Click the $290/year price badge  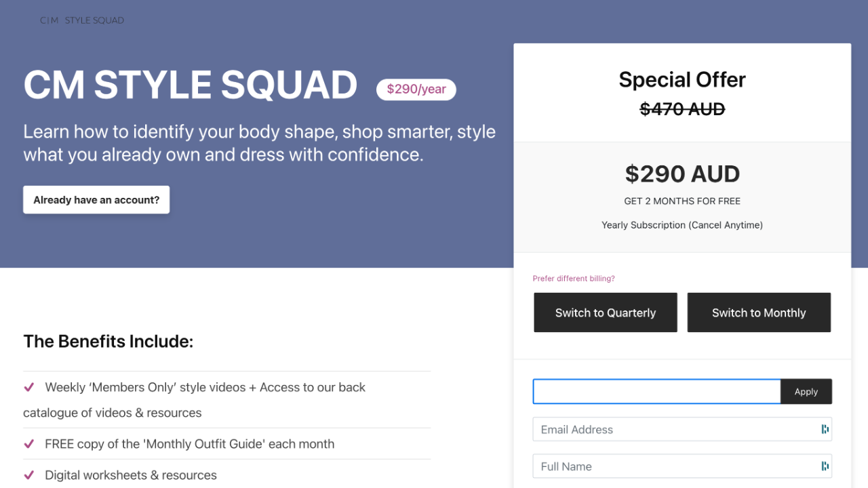tap(416, 89)
